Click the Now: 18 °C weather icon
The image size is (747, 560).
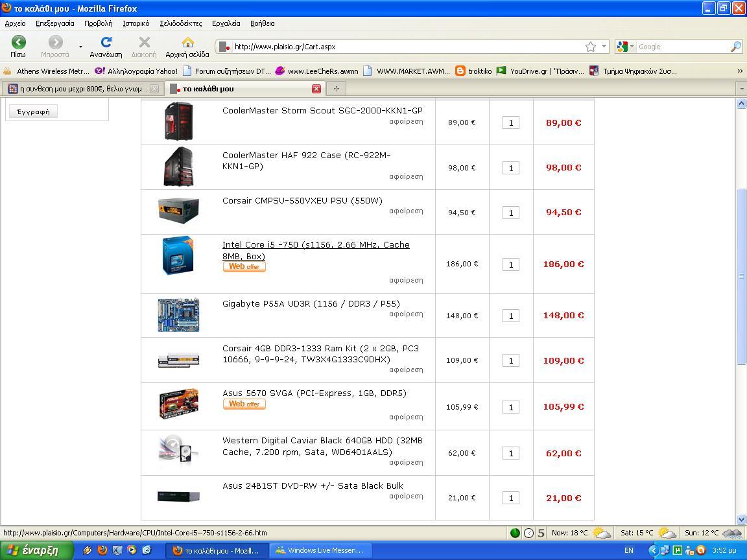[602, 533]
